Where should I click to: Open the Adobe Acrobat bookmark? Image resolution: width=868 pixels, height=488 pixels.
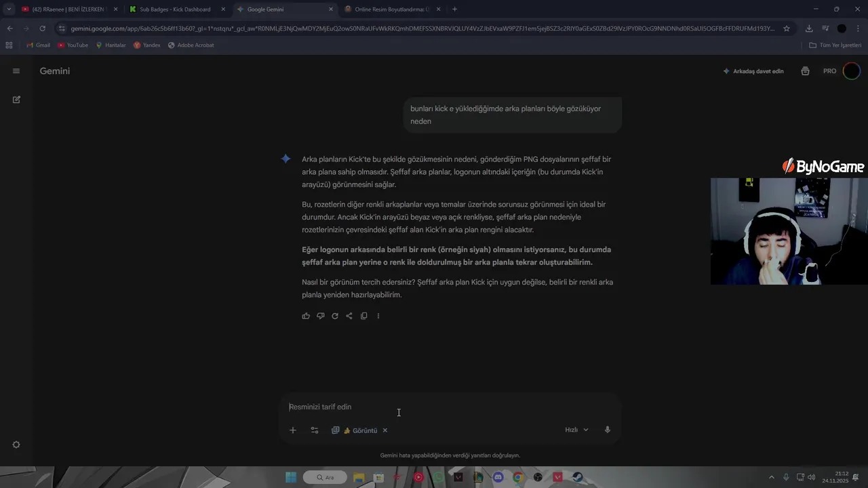(191, 45)
